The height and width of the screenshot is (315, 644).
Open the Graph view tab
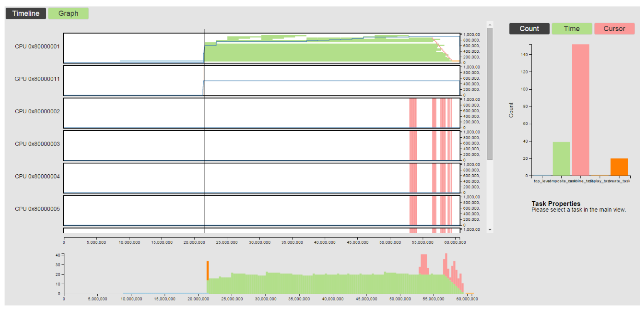pos(68,13)
